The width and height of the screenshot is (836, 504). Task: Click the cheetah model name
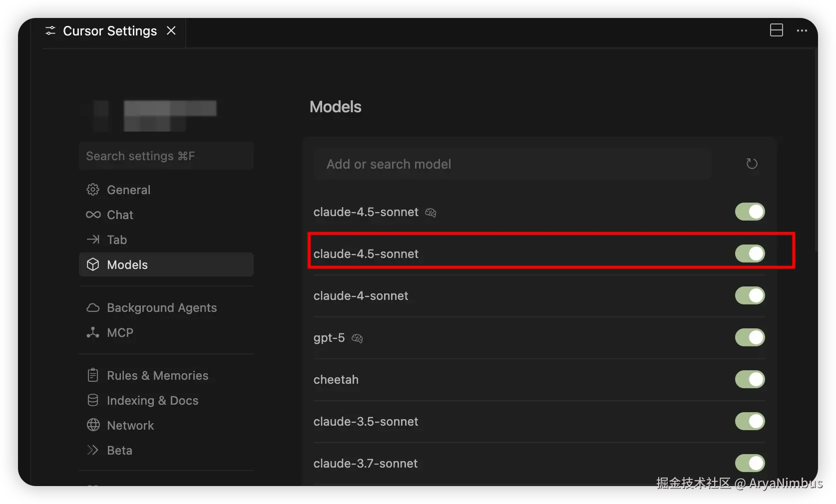[336, 380]
